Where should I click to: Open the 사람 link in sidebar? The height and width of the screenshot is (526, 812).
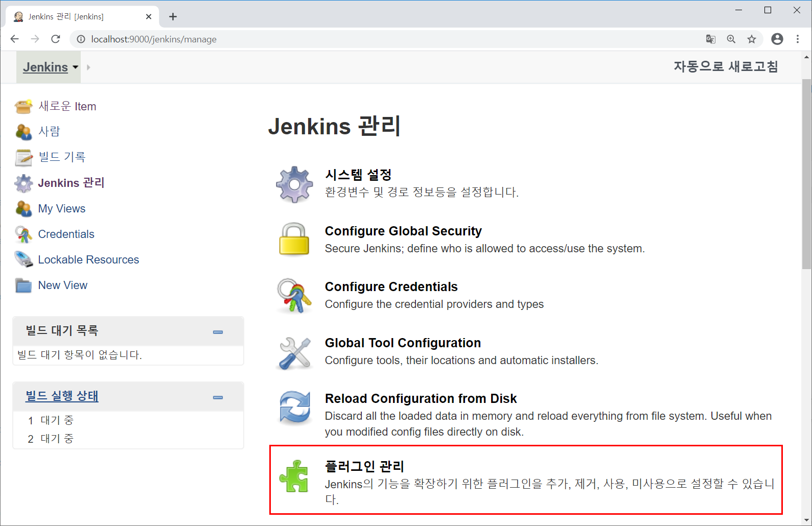49,132
